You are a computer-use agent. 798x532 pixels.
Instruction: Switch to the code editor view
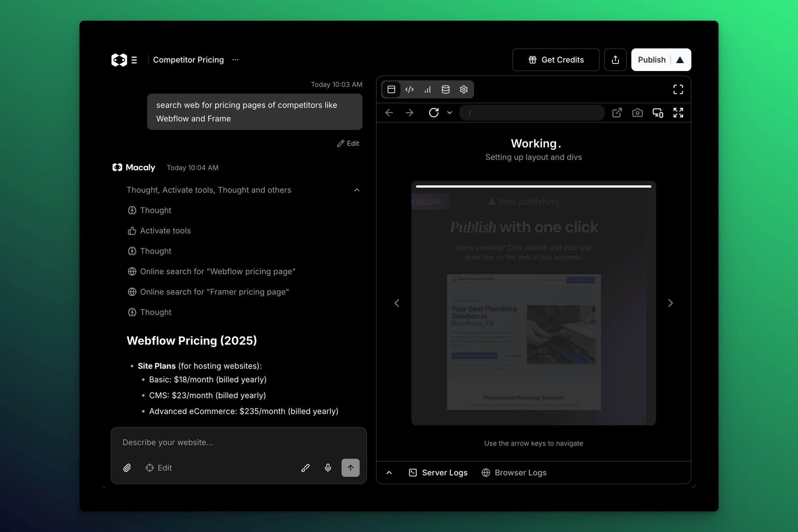click(409, 89)
